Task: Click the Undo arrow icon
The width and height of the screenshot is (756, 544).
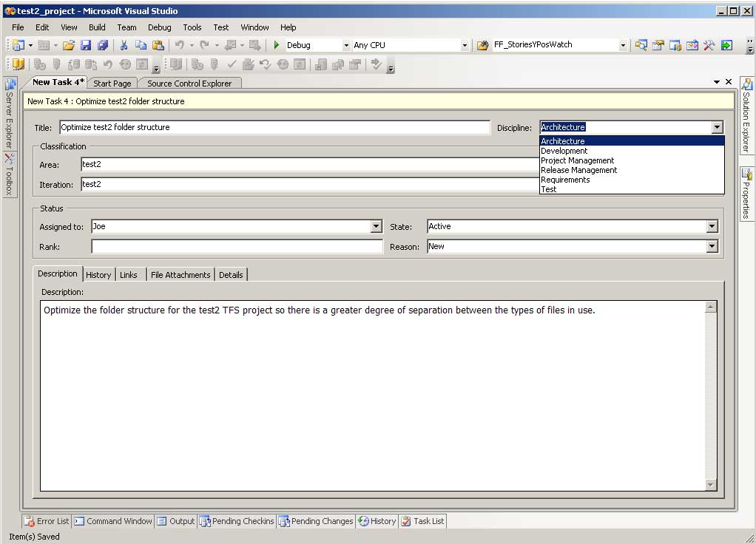Action: (x=179, y=45)
